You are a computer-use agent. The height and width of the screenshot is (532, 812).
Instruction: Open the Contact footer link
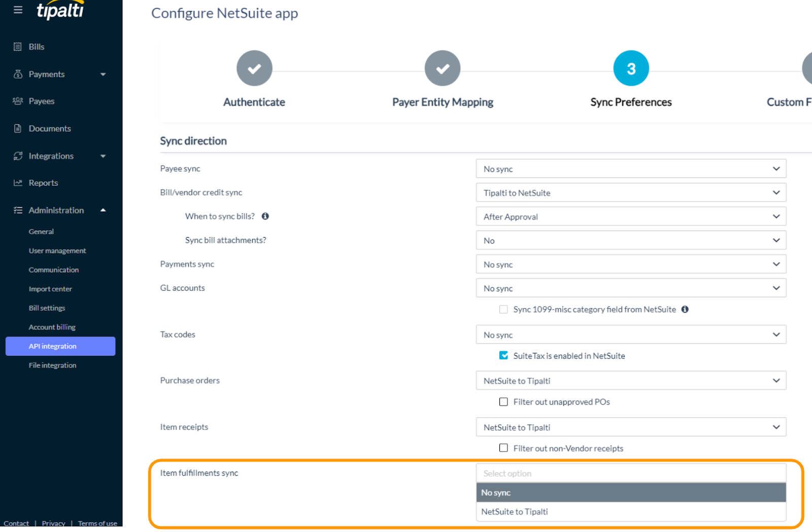pos(16,523)
